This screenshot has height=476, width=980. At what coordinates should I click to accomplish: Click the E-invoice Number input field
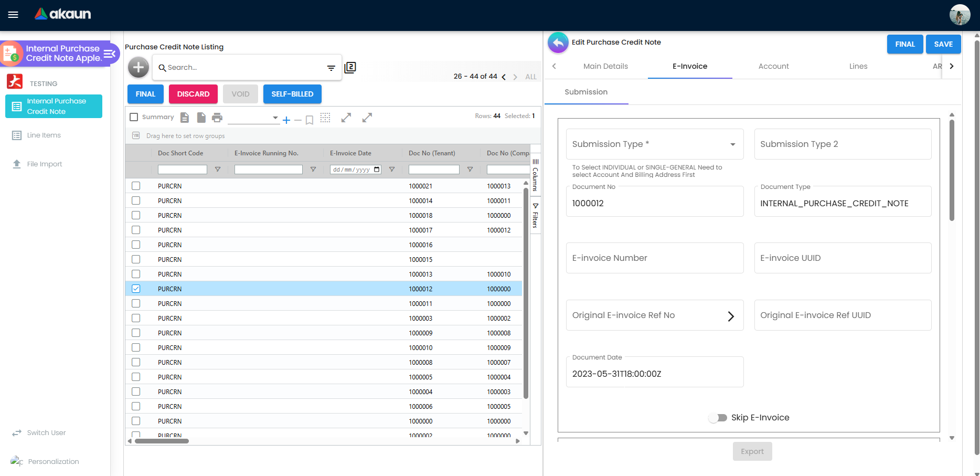tap(655, 258)
